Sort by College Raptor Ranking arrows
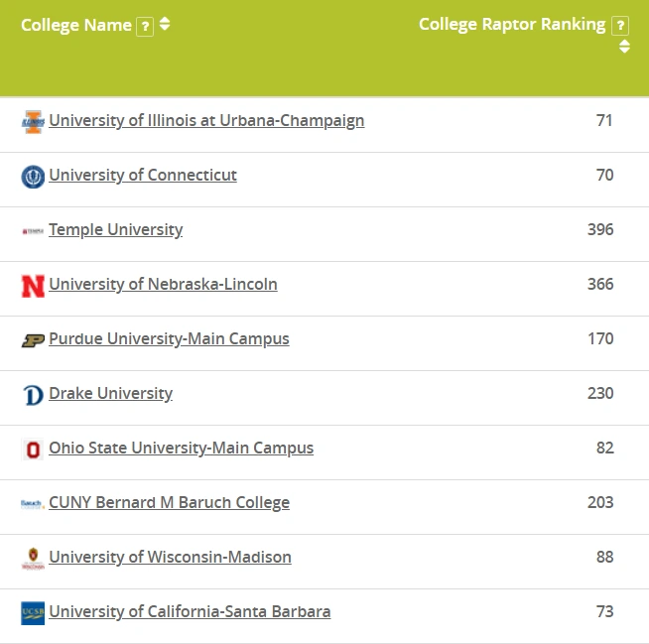649x644 pixels. point(624,46)
